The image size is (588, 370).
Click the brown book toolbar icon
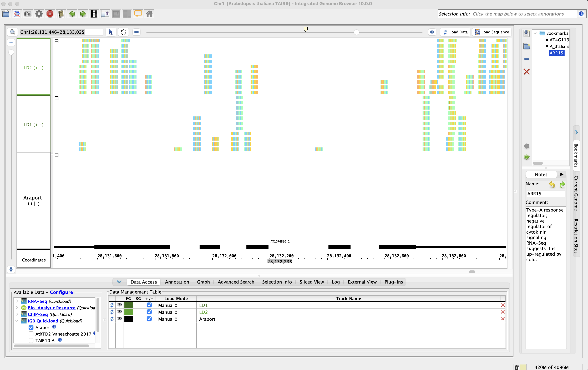coord(61,14)
